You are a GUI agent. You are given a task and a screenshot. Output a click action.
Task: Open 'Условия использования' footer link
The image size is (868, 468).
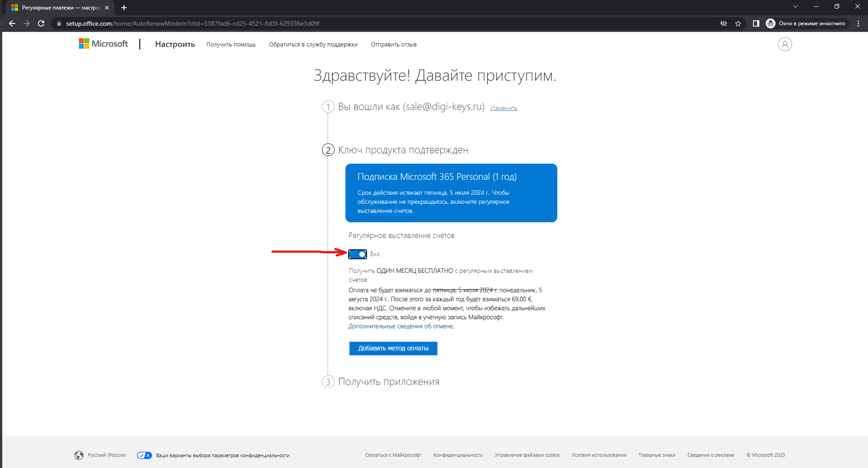[x=599, y=455]
